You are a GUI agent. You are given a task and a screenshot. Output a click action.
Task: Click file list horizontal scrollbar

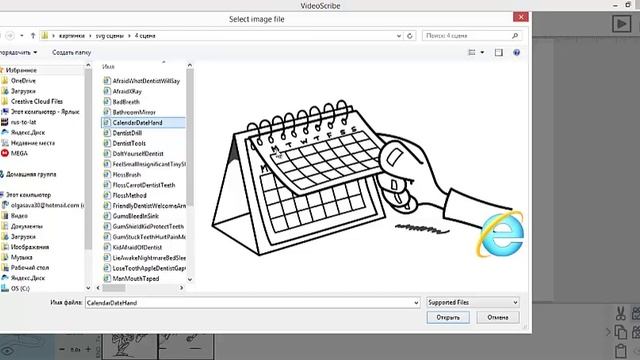coord(114,288)
